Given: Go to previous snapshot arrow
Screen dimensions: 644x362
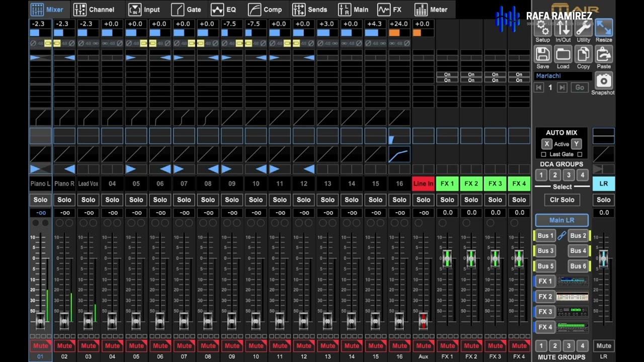Looking at the screenshot, I should [539, 87].
